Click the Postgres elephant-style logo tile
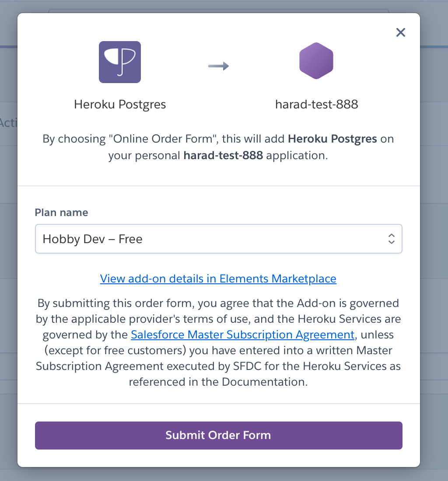Viewport: 448px width, 481px height. click(x=120, y=62)
